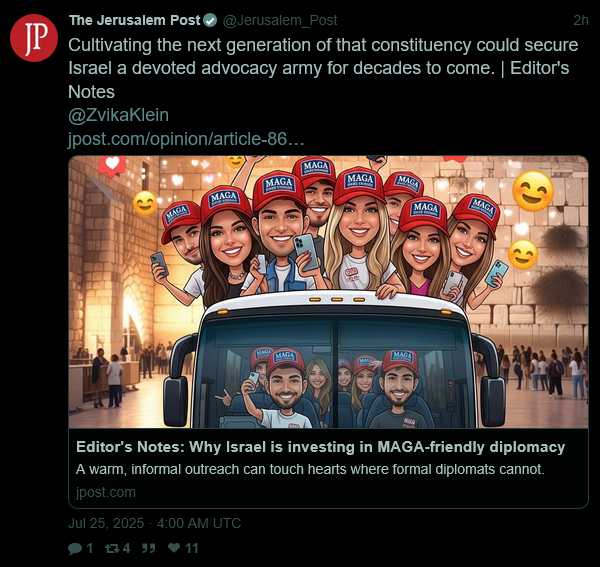Image resolution: width=600 pixels, height=567 pixels.
Task: Open the @Jerusalem_Post handle
Action: tap(279, 20)
